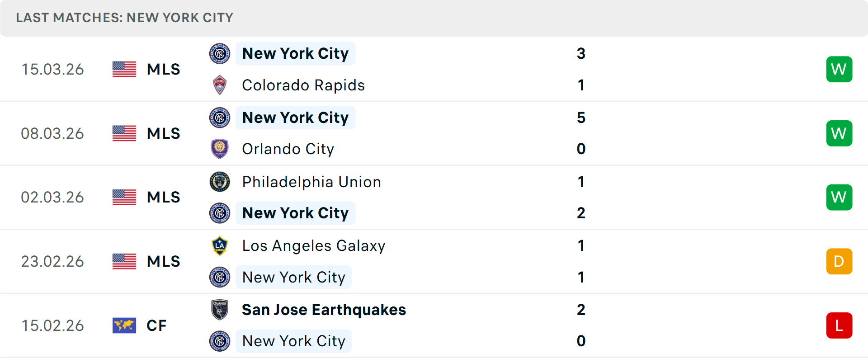This screenshot has height=358, width=868.
Task: Click the world flag icon beside CF
Action: (124, 325)
